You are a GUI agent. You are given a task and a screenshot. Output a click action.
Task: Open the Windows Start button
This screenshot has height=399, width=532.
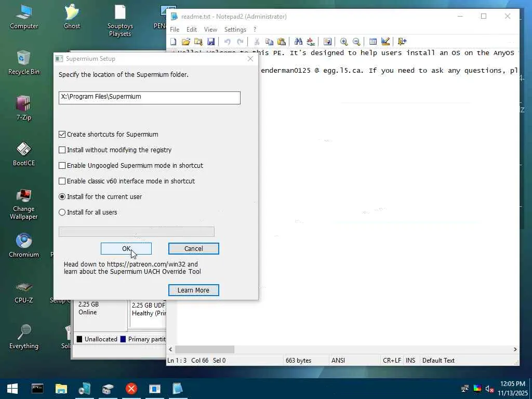12,389
